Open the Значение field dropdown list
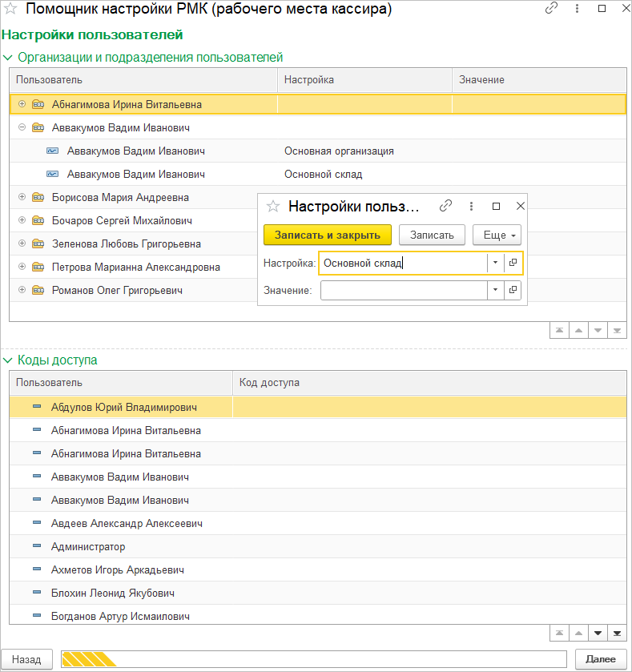 coord(495,290)
